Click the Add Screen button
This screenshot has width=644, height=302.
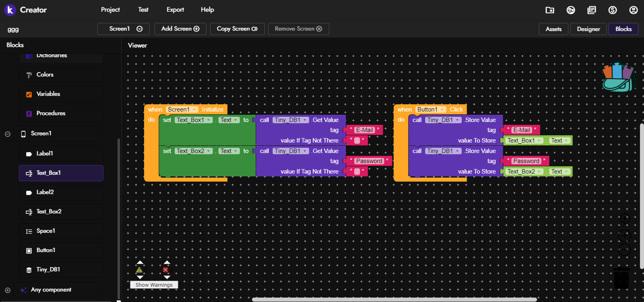pos(180,29)
